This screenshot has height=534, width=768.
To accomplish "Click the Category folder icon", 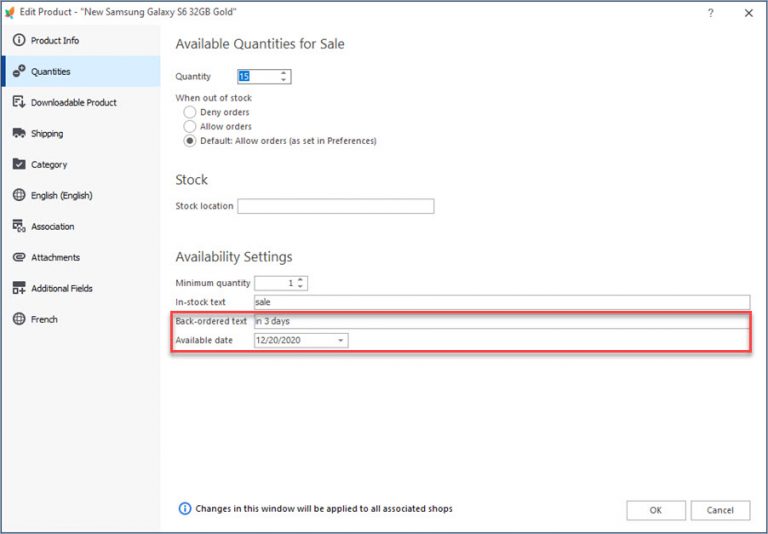I will click(19, 165).
